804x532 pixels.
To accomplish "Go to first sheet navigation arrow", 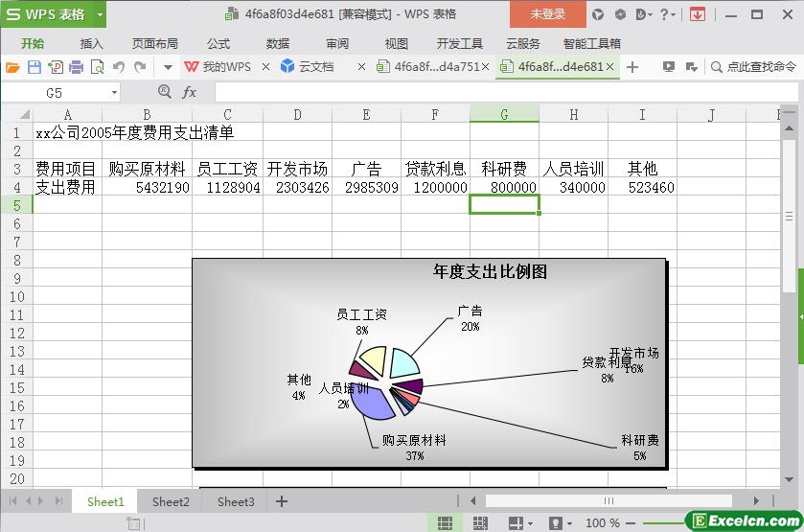I will [x=12, y=500].
